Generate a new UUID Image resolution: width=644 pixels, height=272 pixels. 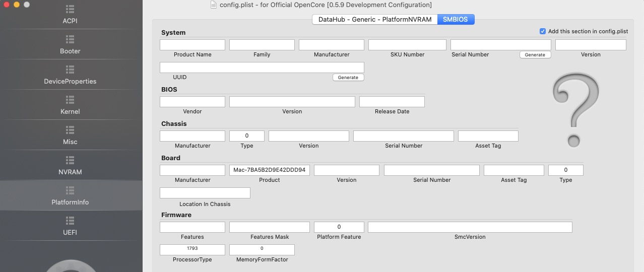(348, 78)
